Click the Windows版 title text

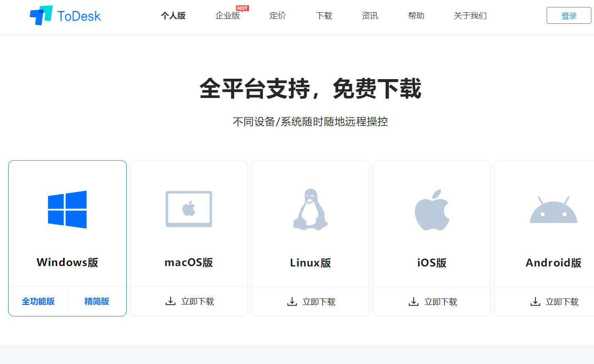click(67, 262)
